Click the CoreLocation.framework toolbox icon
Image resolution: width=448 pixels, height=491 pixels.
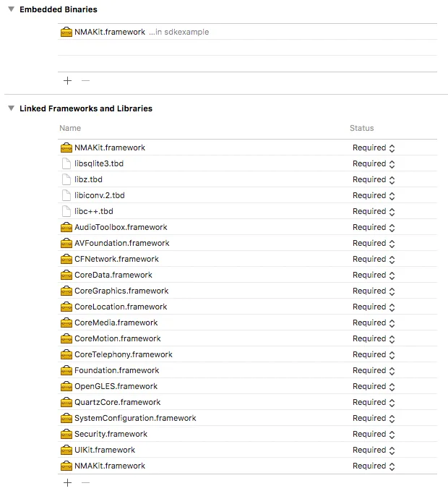tap(66, 307)
